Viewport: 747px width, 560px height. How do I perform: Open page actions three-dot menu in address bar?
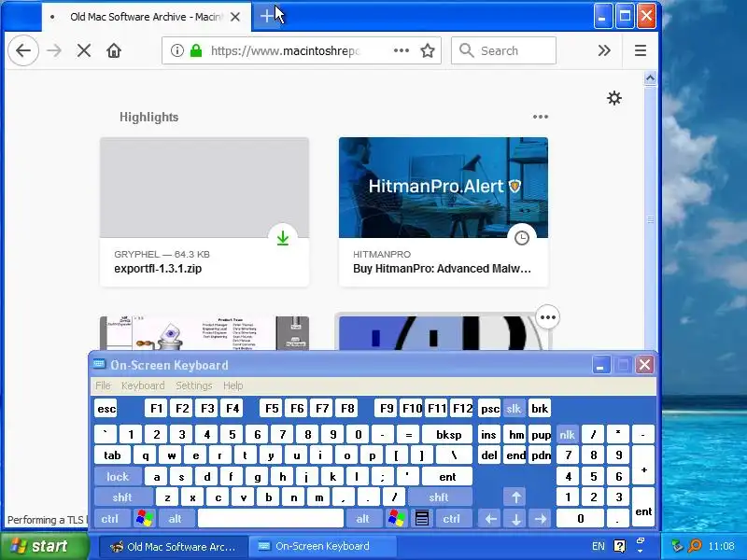402,50
